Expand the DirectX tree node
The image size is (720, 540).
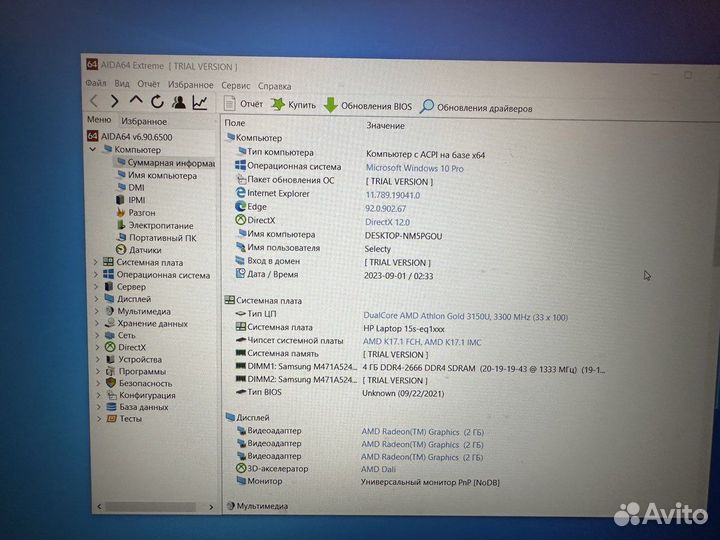click(x=98, y=348)
